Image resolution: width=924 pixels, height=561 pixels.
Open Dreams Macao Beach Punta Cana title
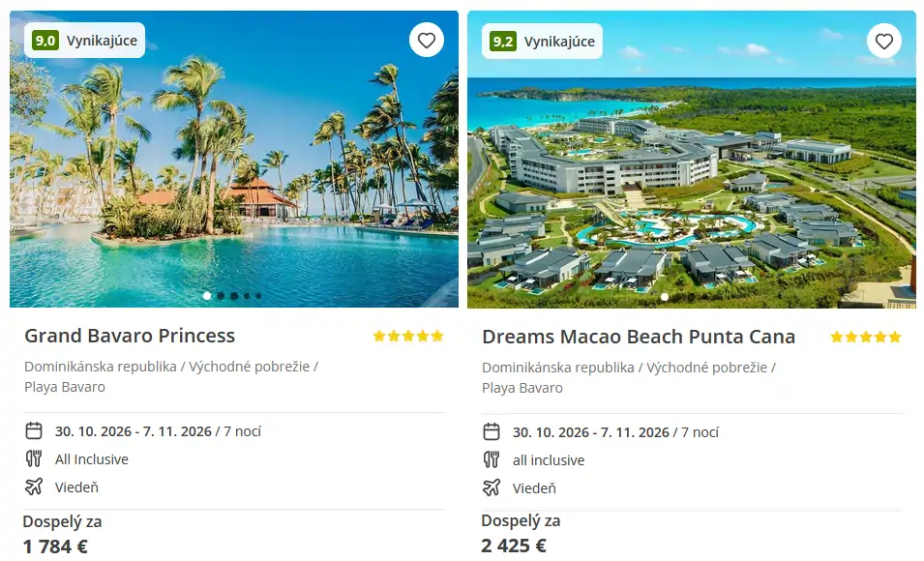(x=639, y=337)
